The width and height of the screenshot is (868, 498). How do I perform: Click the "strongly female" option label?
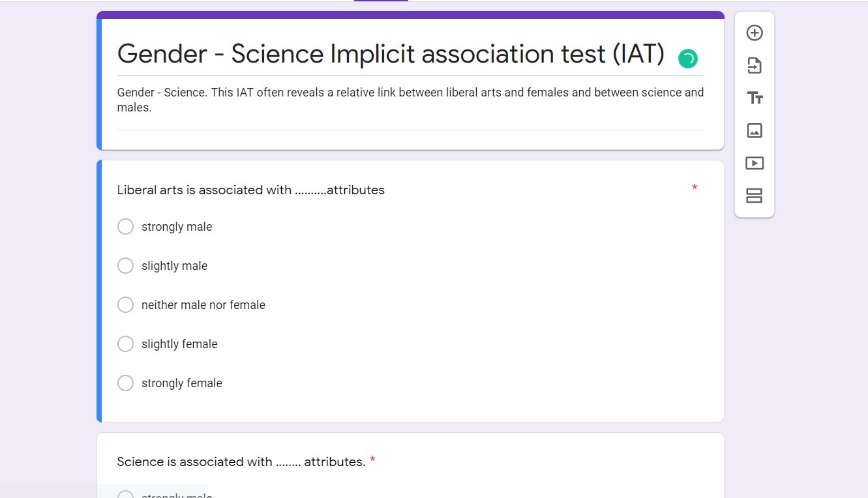(x=182, y=383)
